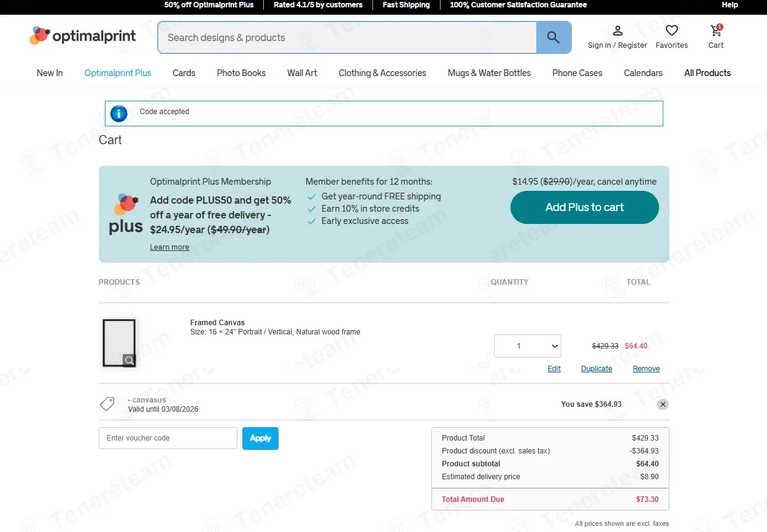This screenshot has height=532, width=767.
Task: Follow the Learn more link
Action: [169, 247]
